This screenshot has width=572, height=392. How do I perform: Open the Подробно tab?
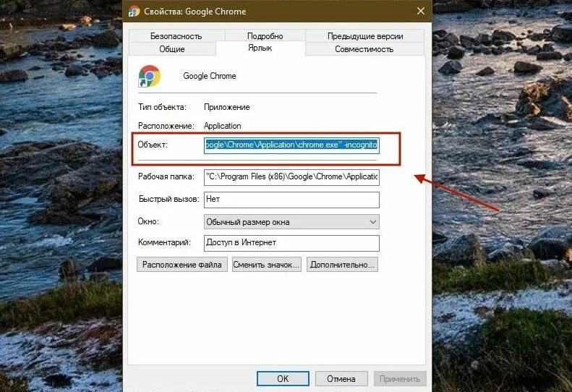[x=265, y=35]
